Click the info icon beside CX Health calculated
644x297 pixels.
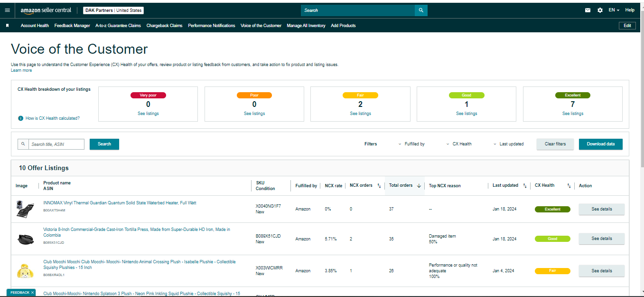pos(20,118)
